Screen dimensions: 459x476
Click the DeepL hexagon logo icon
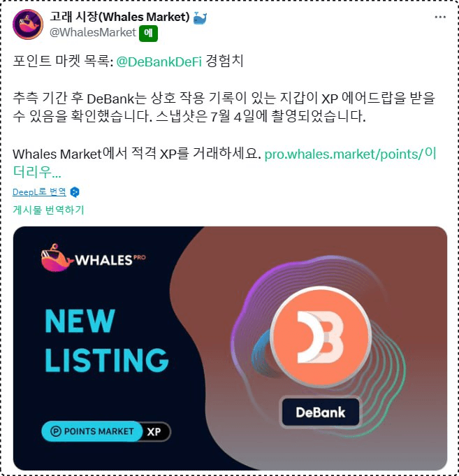tap(75, 192)
